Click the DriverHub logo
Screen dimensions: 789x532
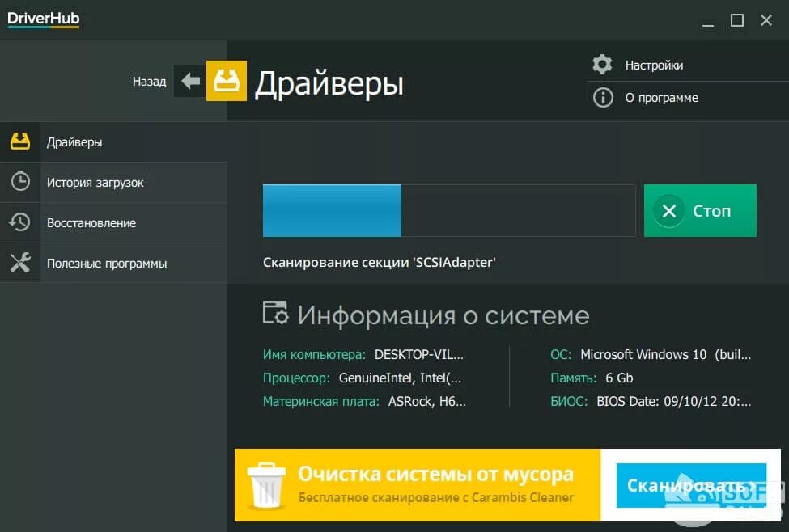43,19
